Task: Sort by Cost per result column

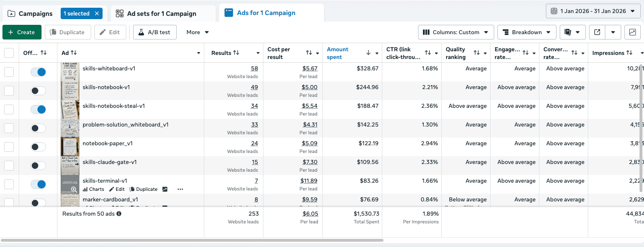Action: (x=309, y=53)
